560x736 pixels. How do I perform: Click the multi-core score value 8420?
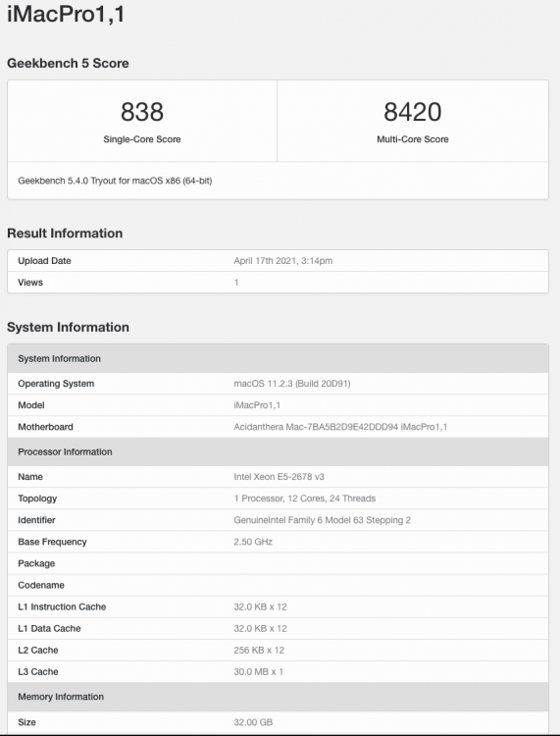click(x=413, y=112)
